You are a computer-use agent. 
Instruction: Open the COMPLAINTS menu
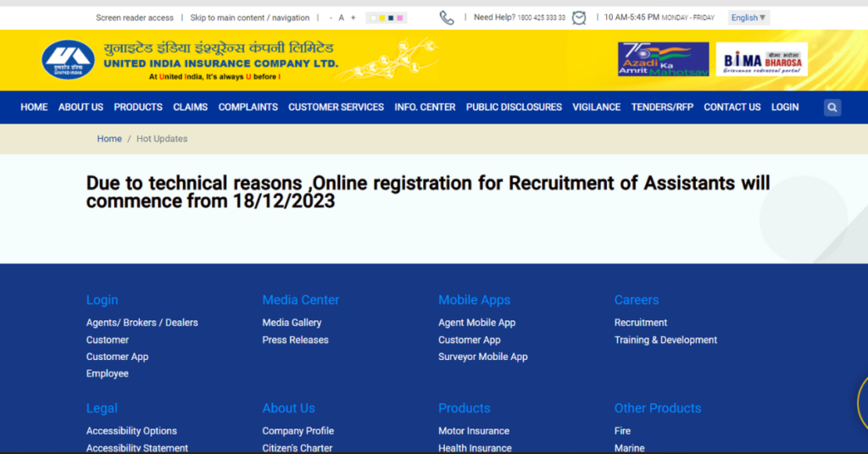[x=248, y=108]
